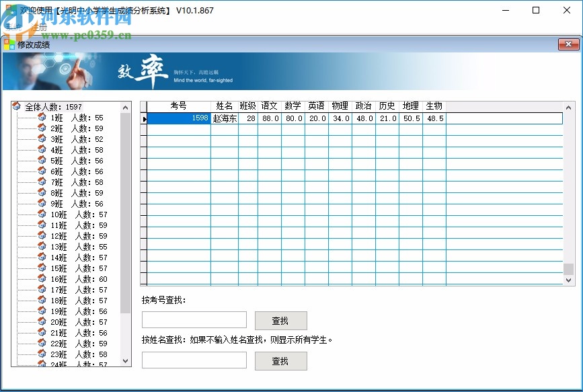583x392 pixels.
Task: Click the student name search input field
Action: (194, 360)
